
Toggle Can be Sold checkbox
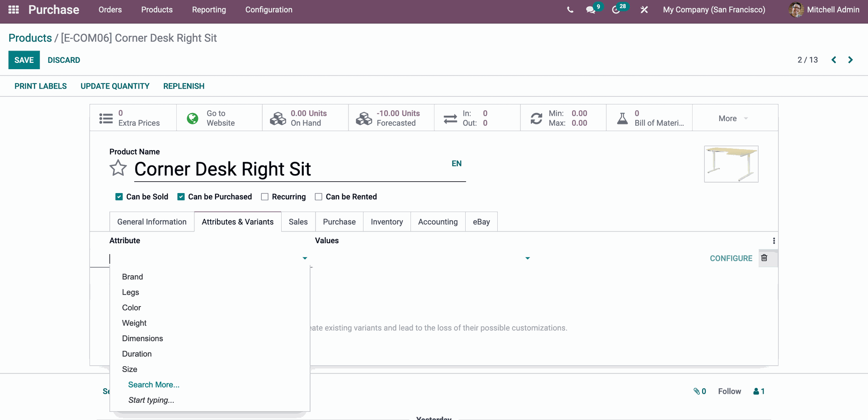pos(119,197)
